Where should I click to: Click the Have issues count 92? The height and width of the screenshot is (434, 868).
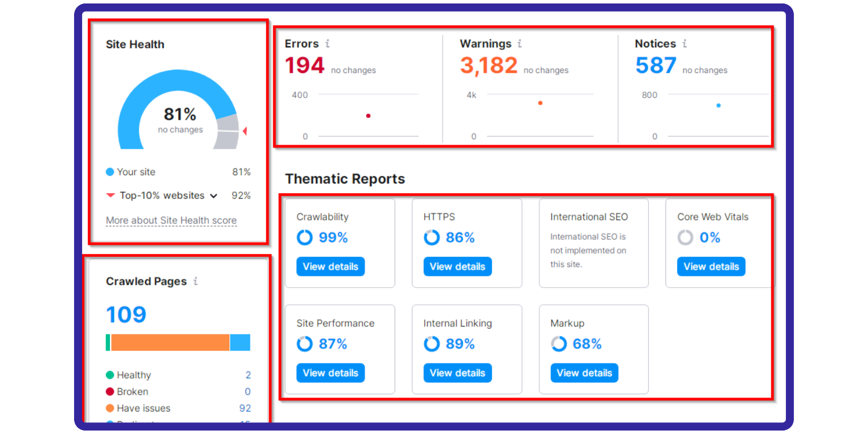(245, 408)
